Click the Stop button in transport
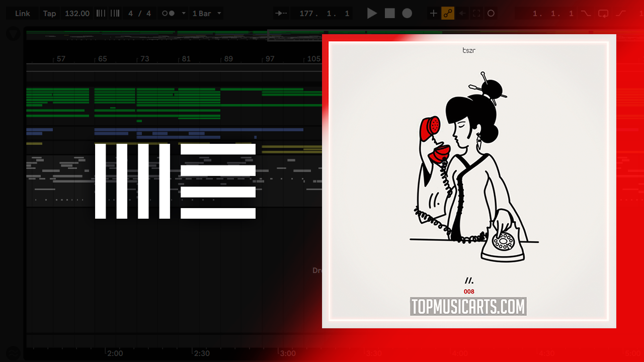The image size is (644, 362). tap(390, 14)
